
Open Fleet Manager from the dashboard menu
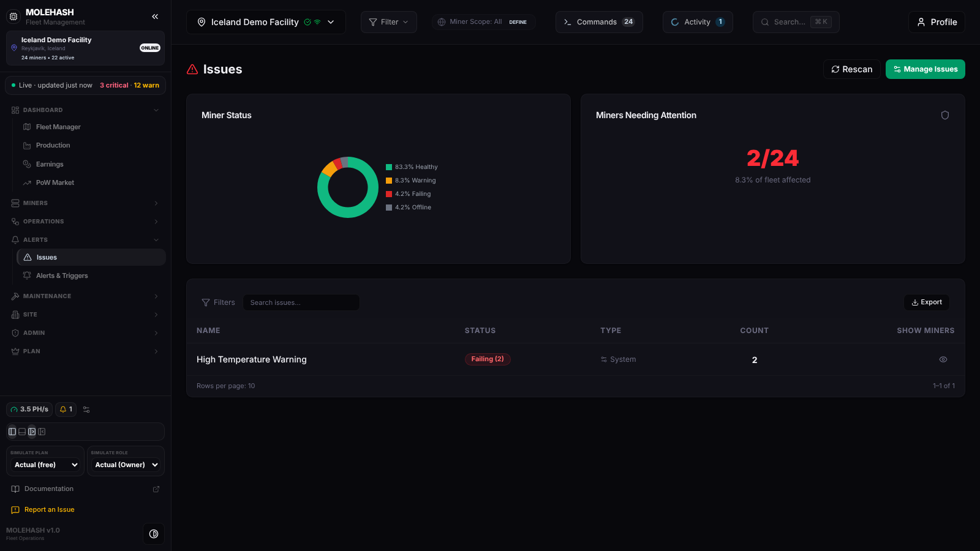click(x=58, y=127)
